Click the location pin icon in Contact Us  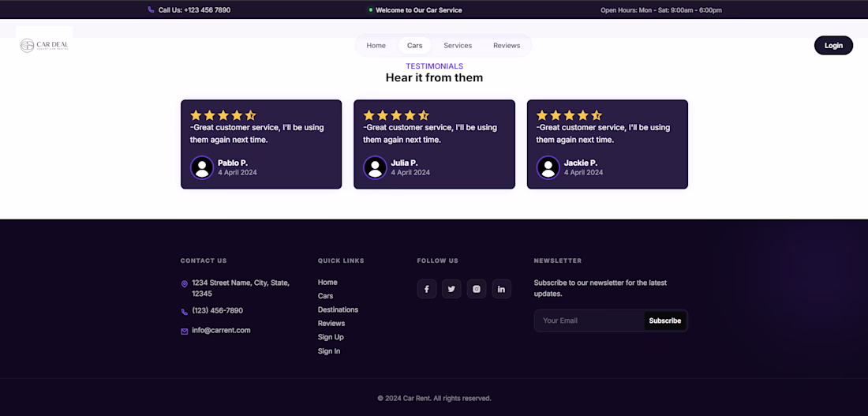pyautogui.click(x=185, y=284)
